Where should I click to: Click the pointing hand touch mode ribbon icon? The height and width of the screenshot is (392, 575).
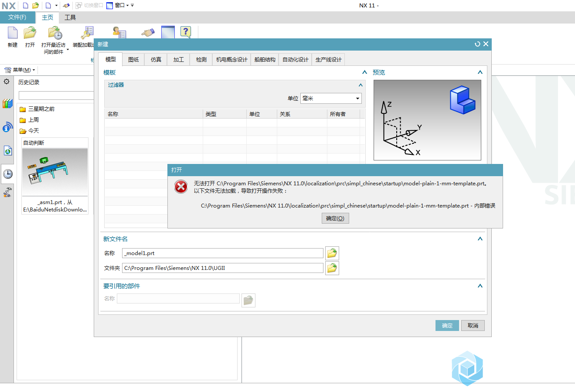148,33
